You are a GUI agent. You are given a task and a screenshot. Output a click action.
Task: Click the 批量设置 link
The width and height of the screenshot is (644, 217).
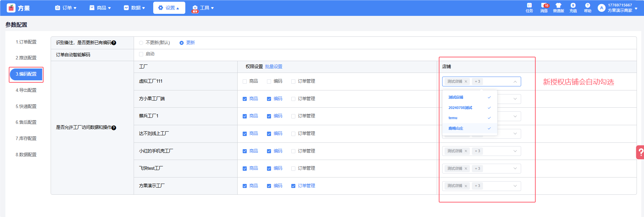click(273, 67)
